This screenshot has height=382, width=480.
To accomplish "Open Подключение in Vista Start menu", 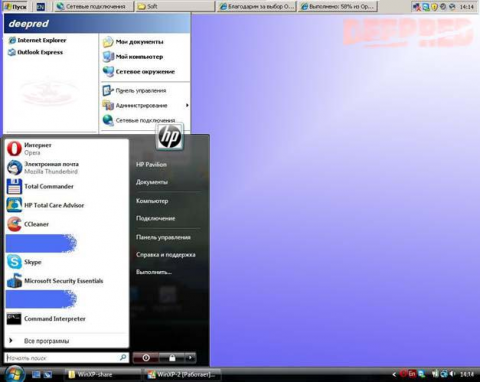I will [155, 218].
